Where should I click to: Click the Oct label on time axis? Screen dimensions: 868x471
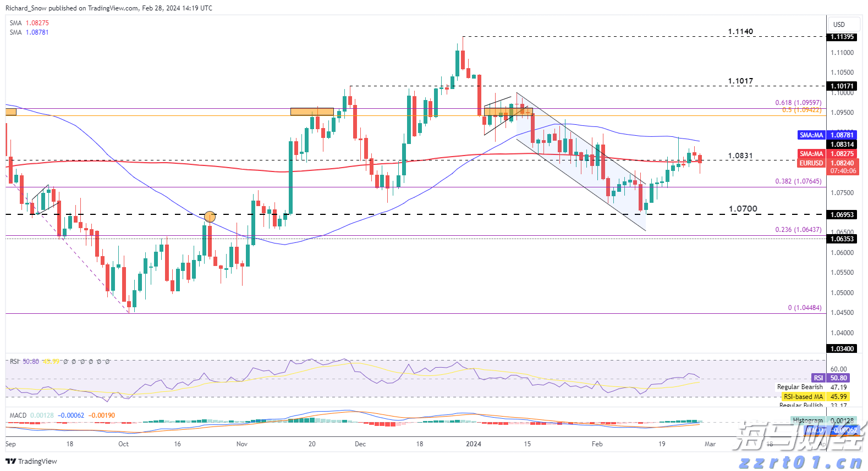[x=123, y=444]
